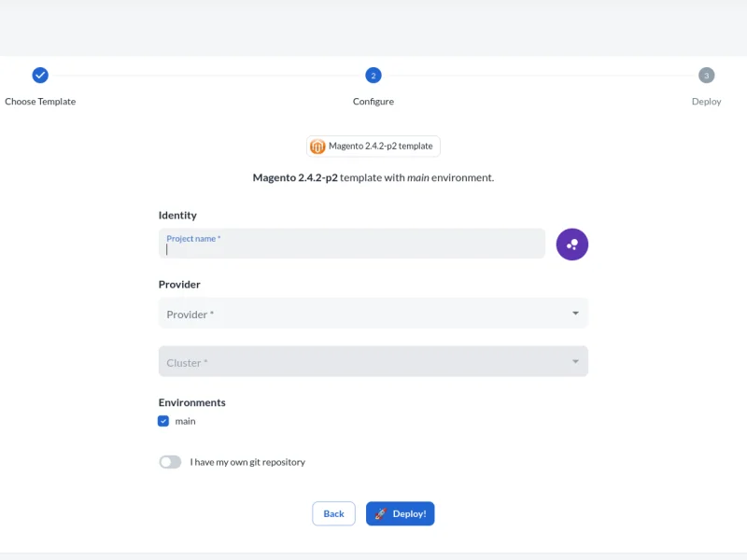Click the purple project avatar icon
The width and height of the screenshot is (747, 560).
click(571, 245)
